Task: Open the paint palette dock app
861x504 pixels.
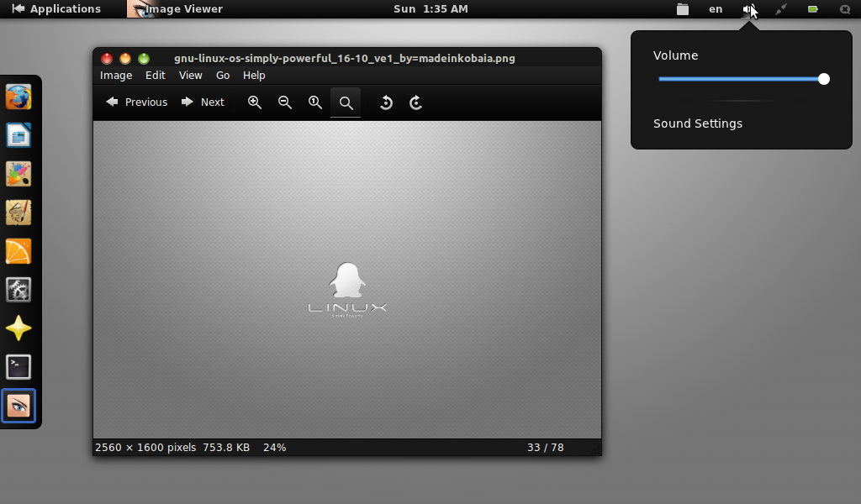Action: pyautogui.click(x=18, y=175)
